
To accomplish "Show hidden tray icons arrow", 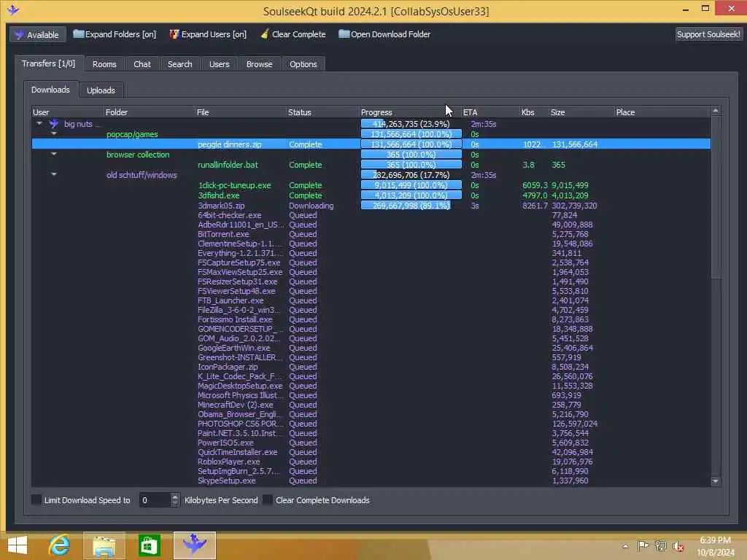I will click(625, 546).
